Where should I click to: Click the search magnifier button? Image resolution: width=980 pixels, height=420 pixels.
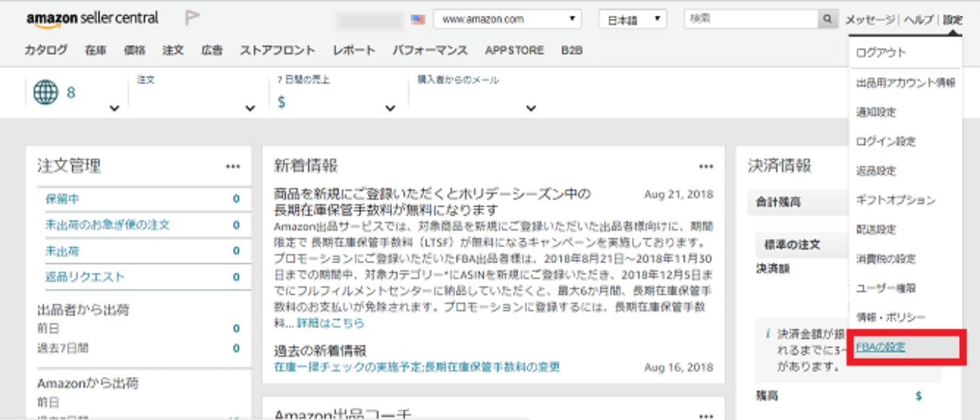828,20
